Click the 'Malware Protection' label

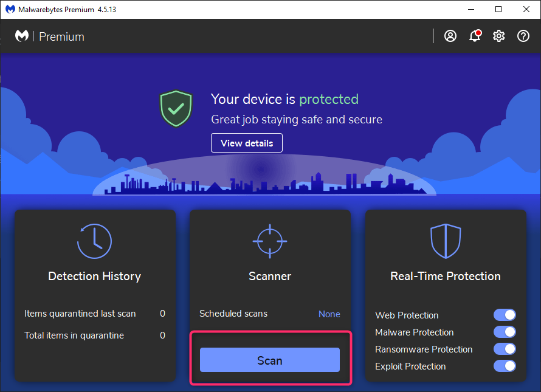coord(415,332)
